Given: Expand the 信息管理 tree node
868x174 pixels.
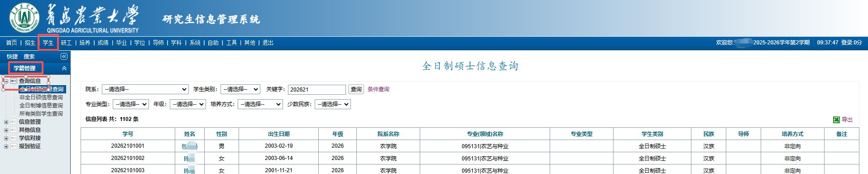Looking at the screenshot, I should 6,122.
